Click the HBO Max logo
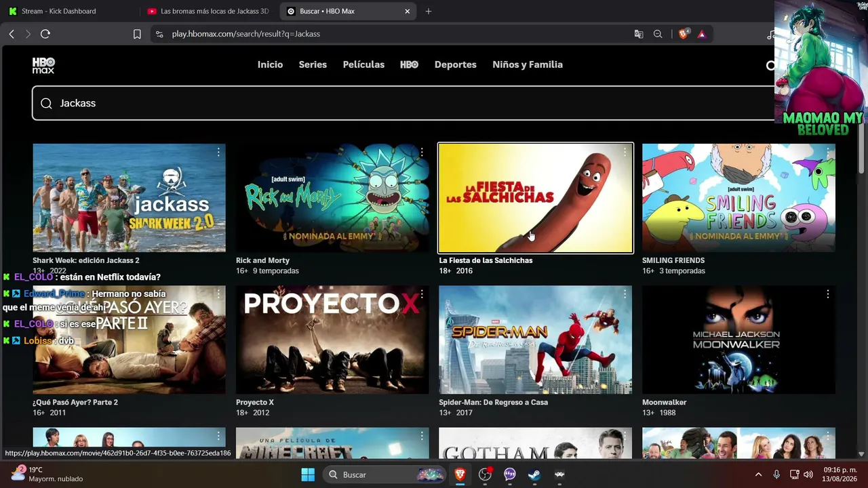 pos(43,65)
